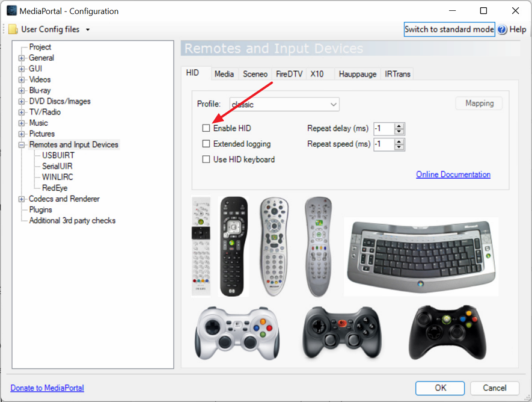Click the black HP remote control image
Viewport: 532px width, 402px height.
pos(233,247)
